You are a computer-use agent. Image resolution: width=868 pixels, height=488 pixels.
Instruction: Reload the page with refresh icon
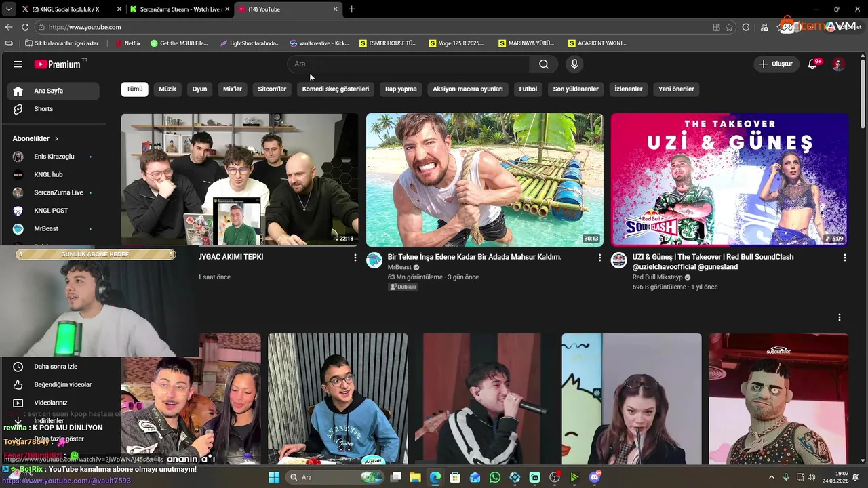click(25, 27)
